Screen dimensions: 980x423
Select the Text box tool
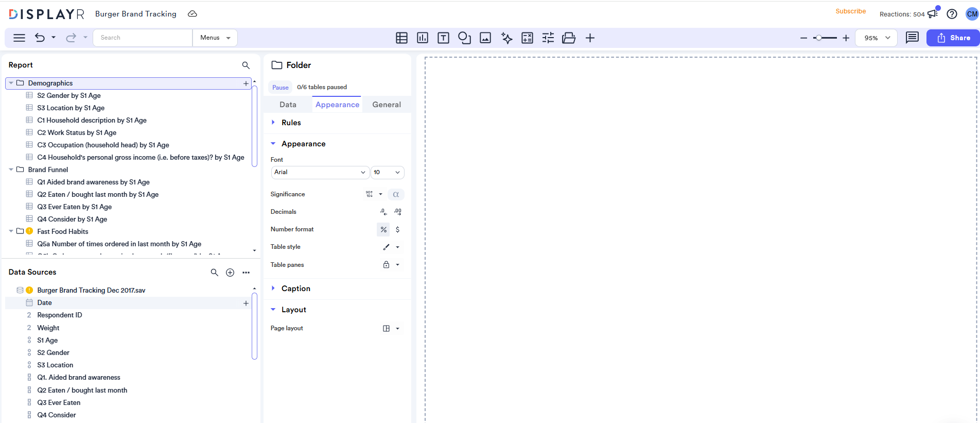point(443,38)
